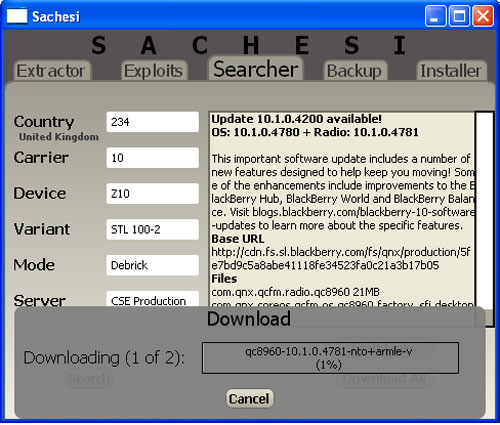Viewport: 500px width, 425px height.
Task: Click the 'Download' dialog heading
Action: (x=249, y=319)
